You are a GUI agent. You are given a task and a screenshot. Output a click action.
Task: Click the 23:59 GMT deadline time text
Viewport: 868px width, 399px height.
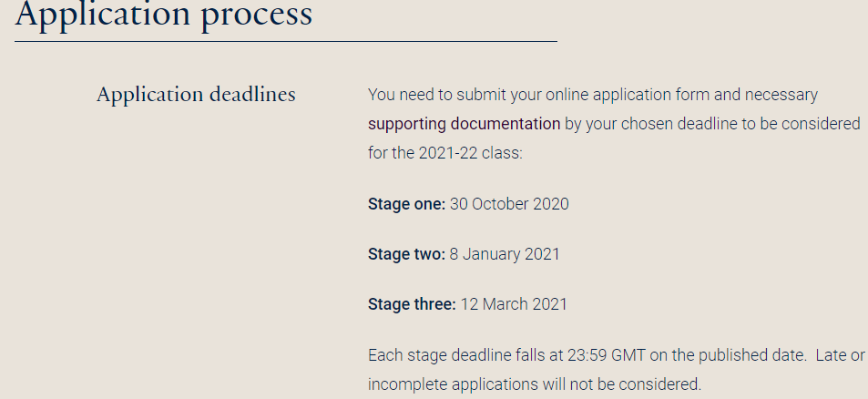tap(607, 355)
